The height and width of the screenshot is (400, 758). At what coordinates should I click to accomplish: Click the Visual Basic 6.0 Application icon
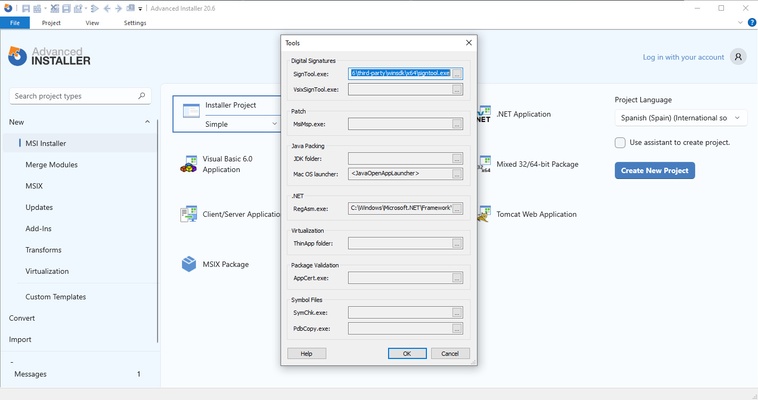(189, 164)
